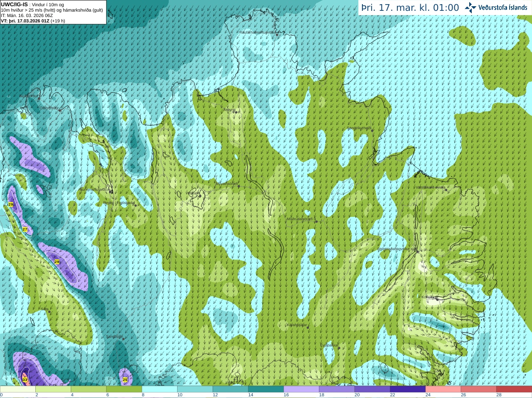Pick the 6–8 m/s olive green legend swatch
This screenshot has width=532, height=398.
(x=124, y=389)
